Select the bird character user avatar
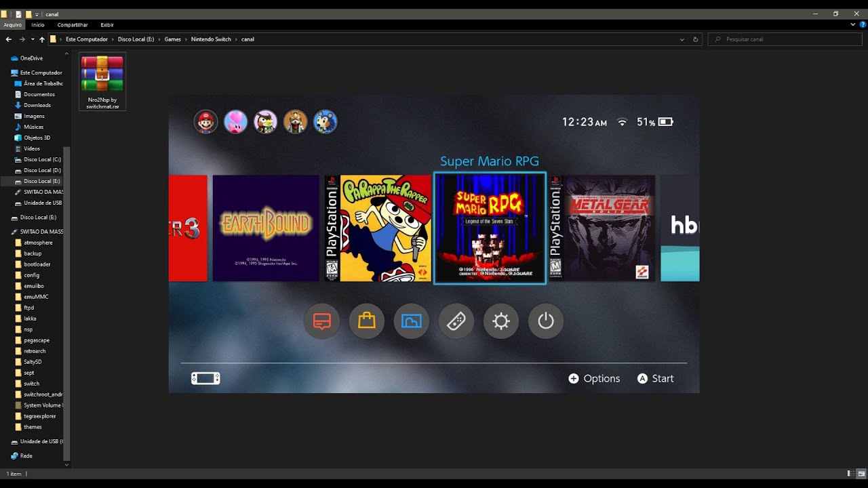 click(265, 122)
